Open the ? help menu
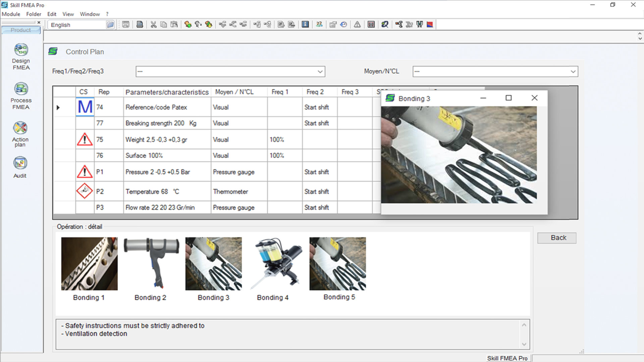This screenshot has height=362, width=644. [107, 14]
